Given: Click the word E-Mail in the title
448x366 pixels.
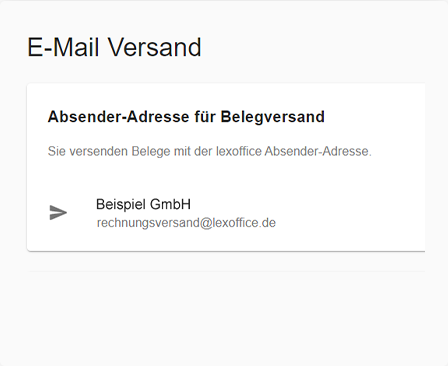Looking at the screenshot, I should coord(63,47).
